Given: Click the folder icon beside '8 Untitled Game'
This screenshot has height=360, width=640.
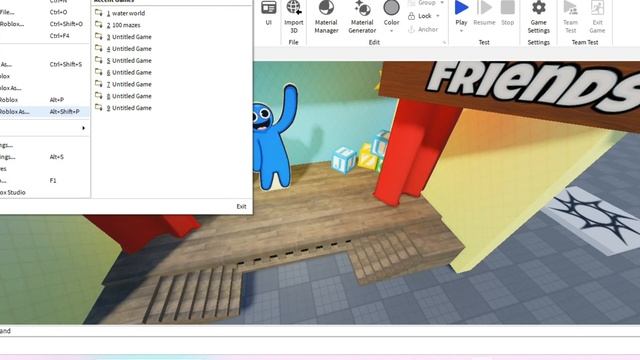Looking at the screenshot, I should [99, 96].
